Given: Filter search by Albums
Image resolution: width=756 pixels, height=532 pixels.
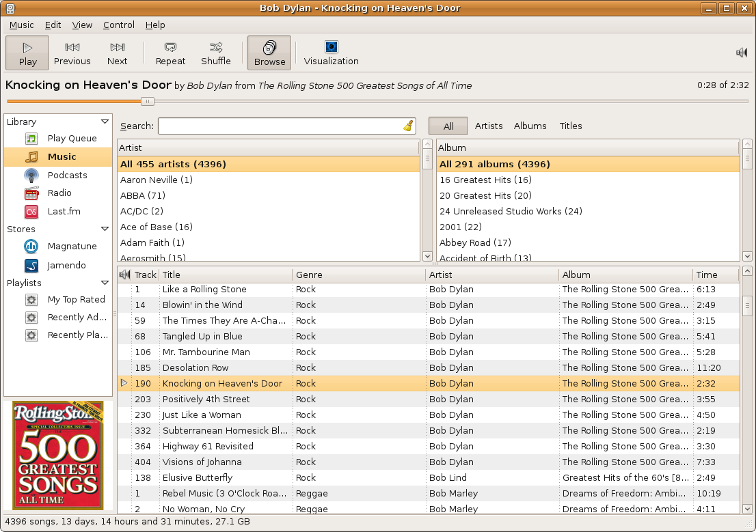Looking at the screenshot, I should [530, 126].
